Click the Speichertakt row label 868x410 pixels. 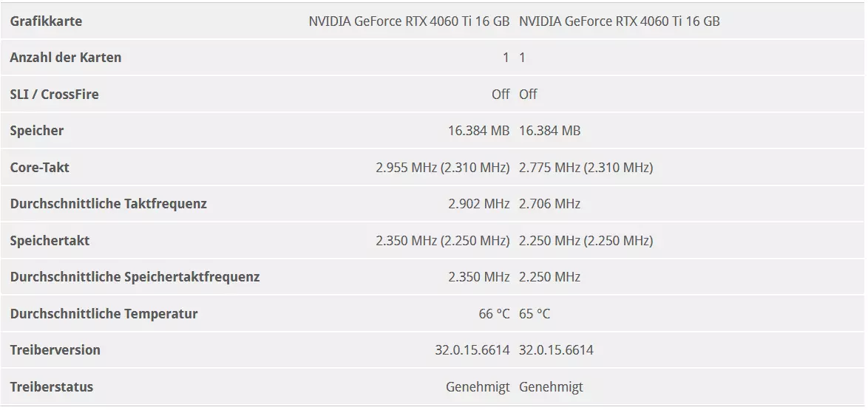(50, 241)
